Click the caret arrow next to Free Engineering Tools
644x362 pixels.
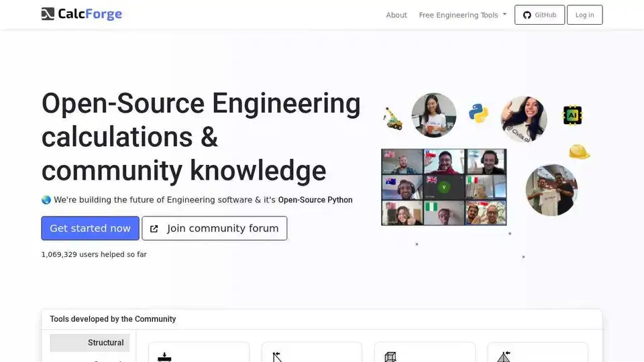[504, 15]
